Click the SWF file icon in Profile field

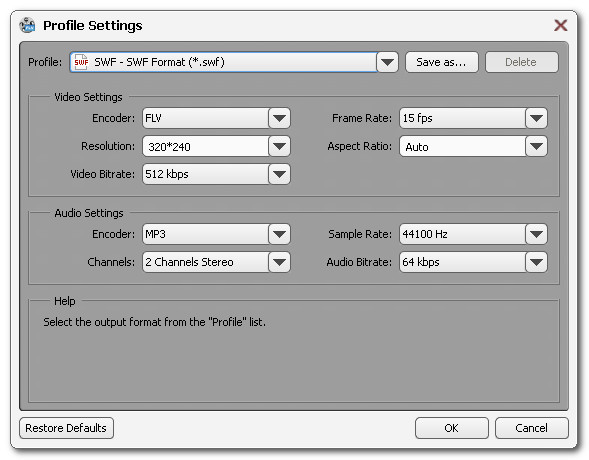click(x=81, y=62)
